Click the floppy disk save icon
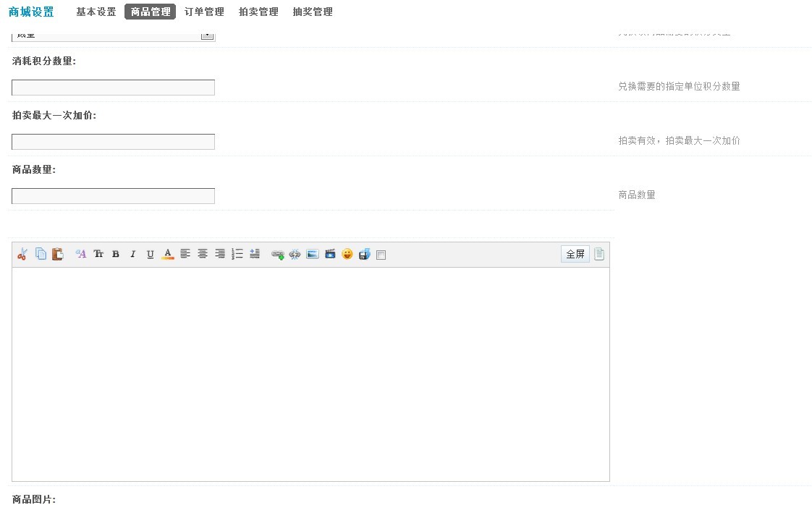The image size is (812, 505). tap(365, 255)
